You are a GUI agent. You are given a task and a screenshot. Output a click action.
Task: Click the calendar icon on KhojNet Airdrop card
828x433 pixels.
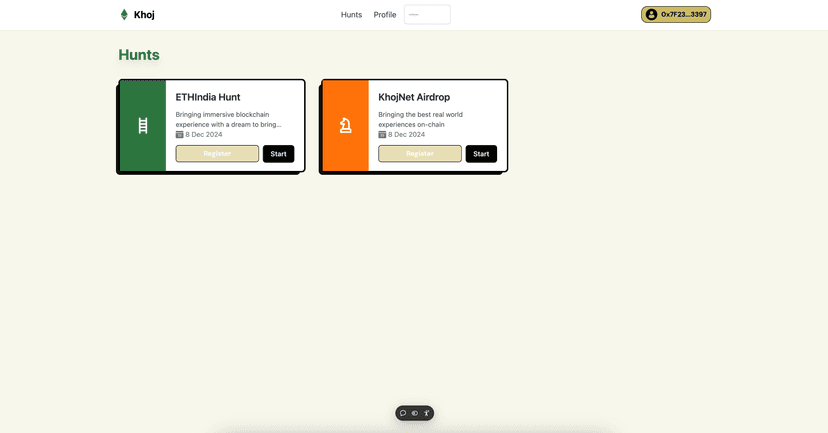pos(382,134)
